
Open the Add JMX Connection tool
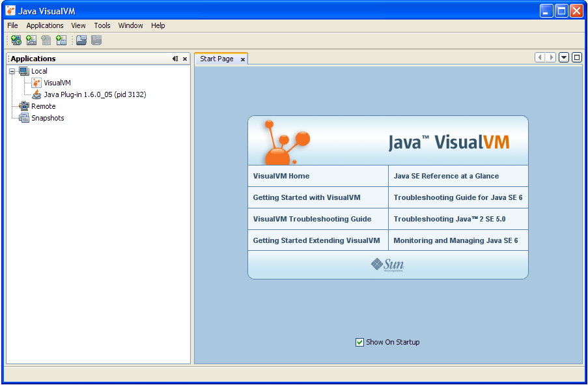click(31, 40)
